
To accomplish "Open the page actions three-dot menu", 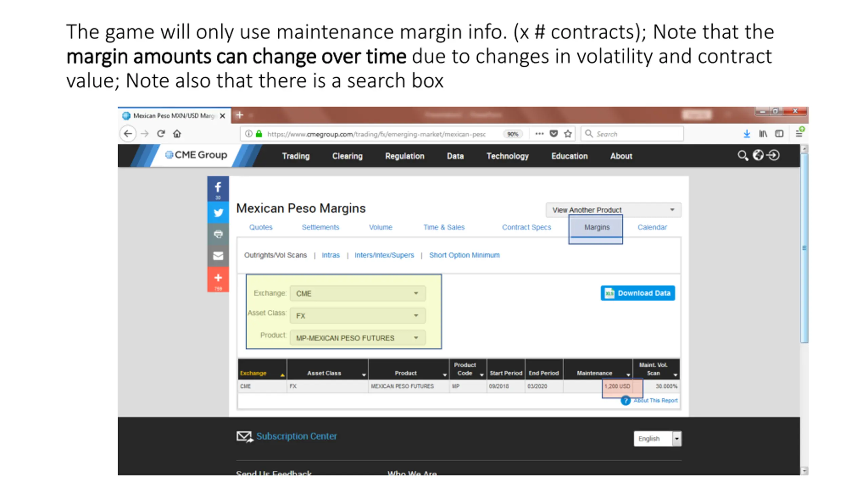I will (539, 134).
